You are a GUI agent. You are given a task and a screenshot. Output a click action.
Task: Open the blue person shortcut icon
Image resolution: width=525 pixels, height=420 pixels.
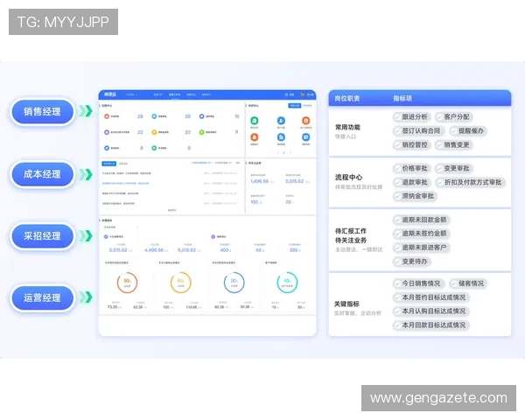point(281,121)
